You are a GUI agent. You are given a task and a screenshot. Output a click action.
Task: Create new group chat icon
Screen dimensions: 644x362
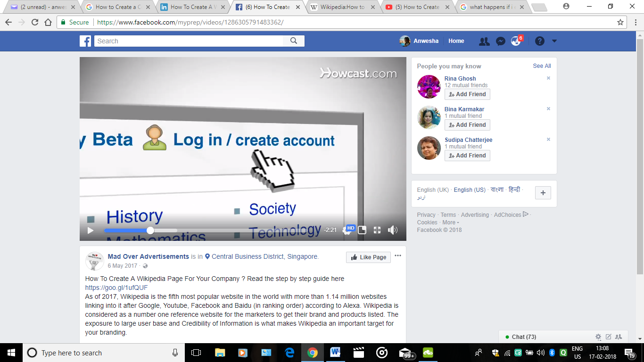619,337
